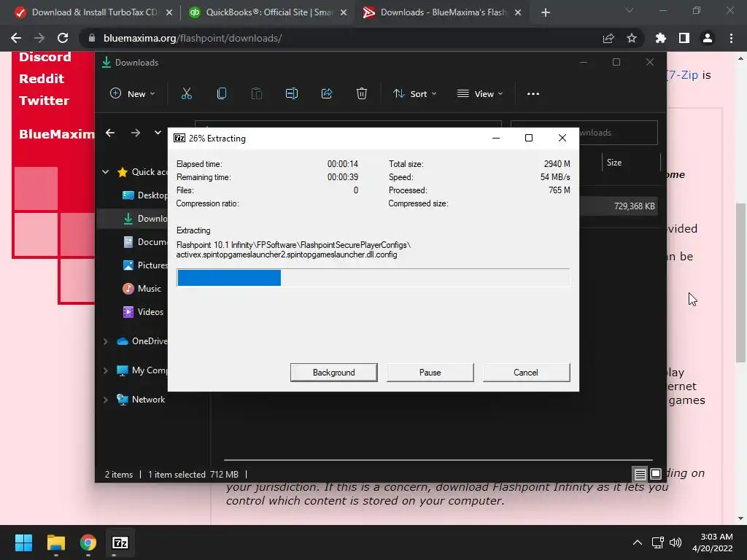Select Desktop in Explorer sidebar

click(145, 195)
